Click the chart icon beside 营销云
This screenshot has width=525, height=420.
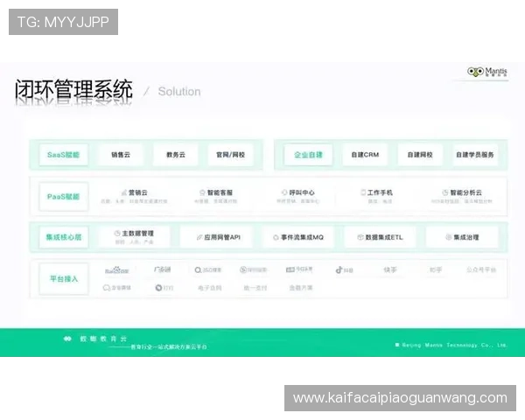click(x=124, y=192)
